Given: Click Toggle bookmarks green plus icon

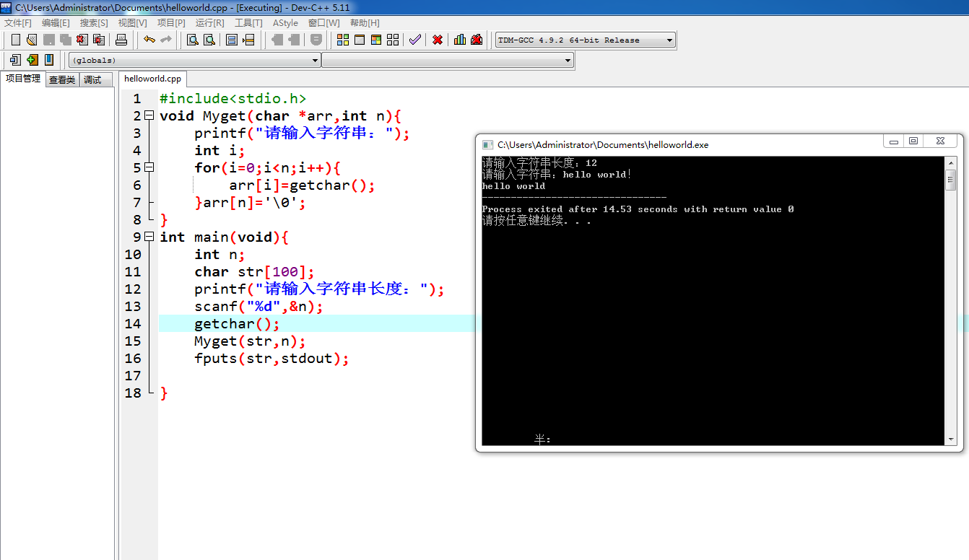Looking at the screenshot, I should (32, 60).
